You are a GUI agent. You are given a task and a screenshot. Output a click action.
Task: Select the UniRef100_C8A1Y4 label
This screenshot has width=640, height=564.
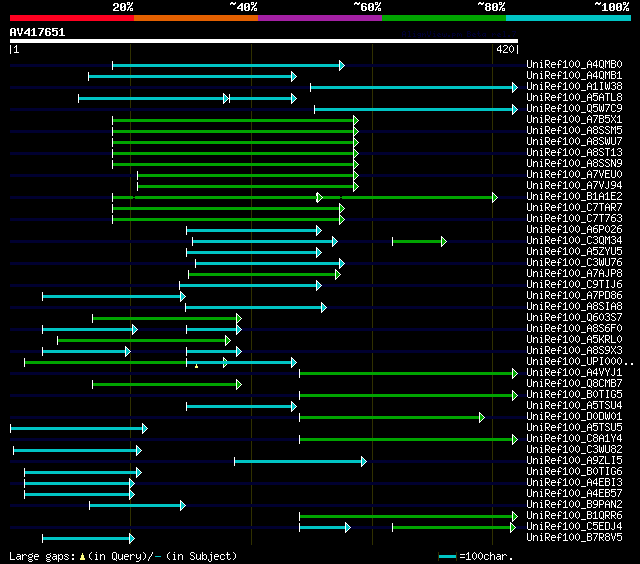(574, 439)
